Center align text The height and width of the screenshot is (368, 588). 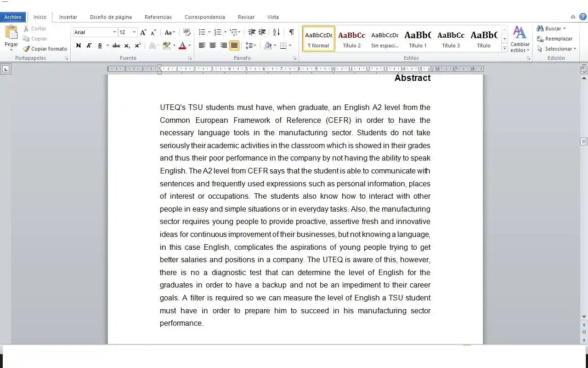213,46
